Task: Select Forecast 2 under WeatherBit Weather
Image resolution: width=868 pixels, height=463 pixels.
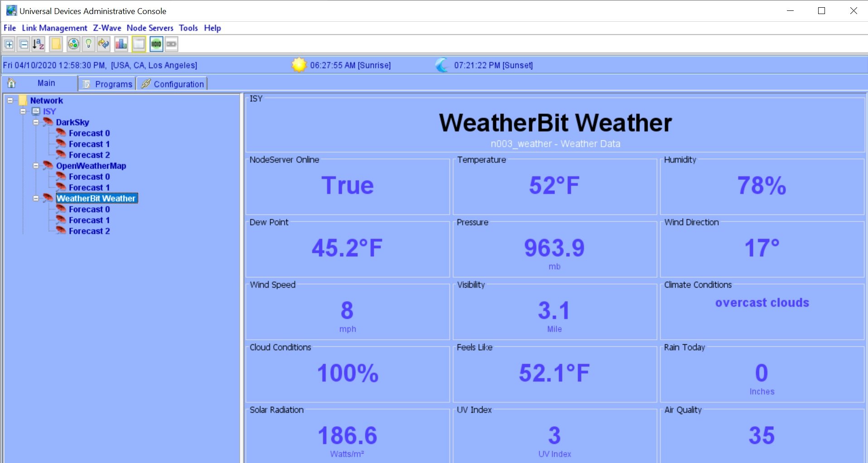Action: tap(89, 231)
